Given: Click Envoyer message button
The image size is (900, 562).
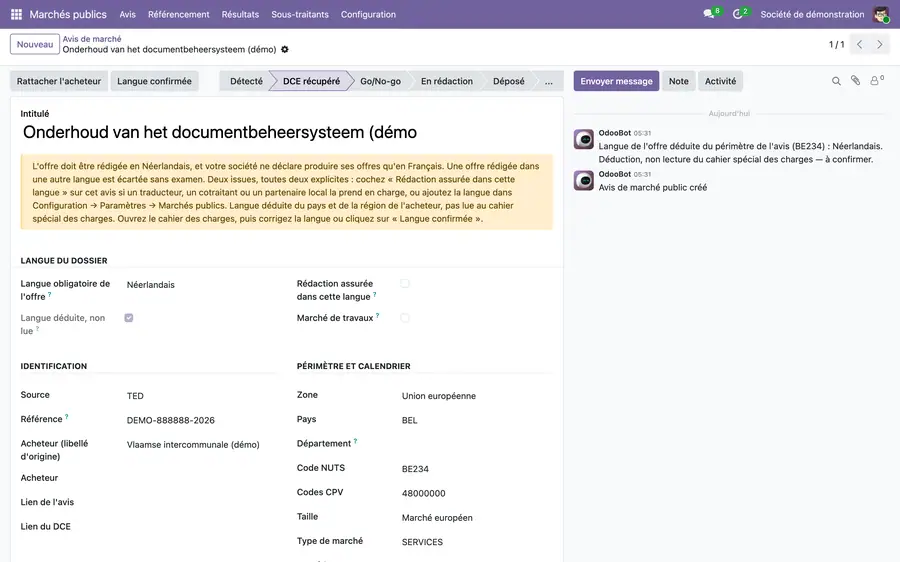Looking at the screenshot, I should click(616, 82).
